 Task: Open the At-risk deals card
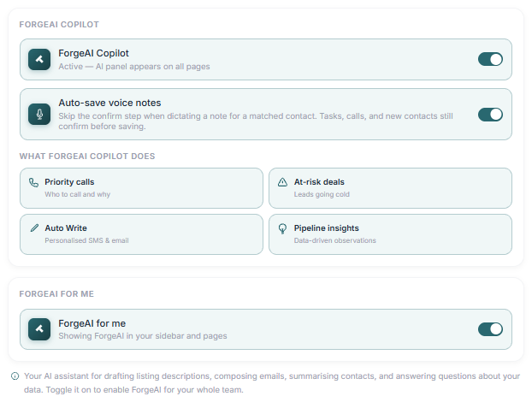point(390,188)
